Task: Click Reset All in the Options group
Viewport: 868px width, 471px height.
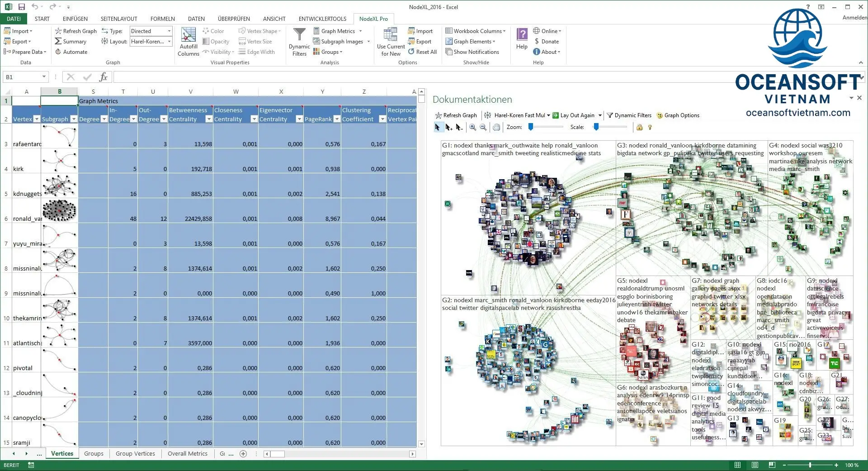Action: (x=422, y=52)
